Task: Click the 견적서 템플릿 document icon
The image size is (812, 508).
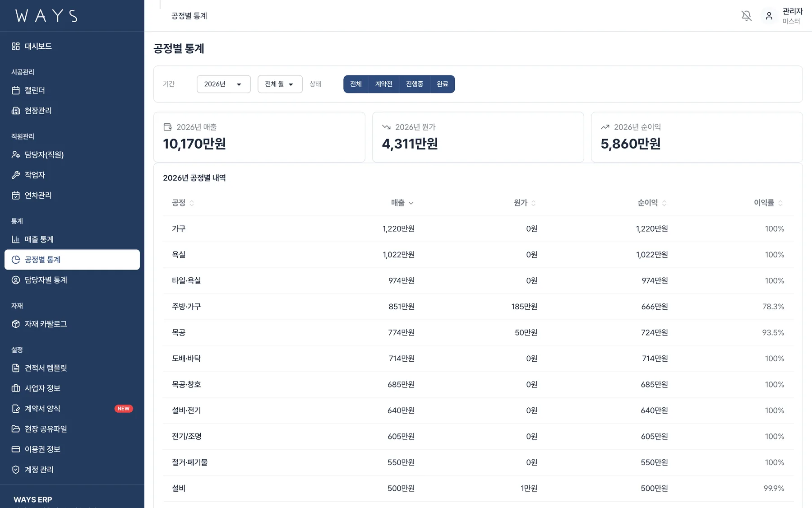Action: 16,368
